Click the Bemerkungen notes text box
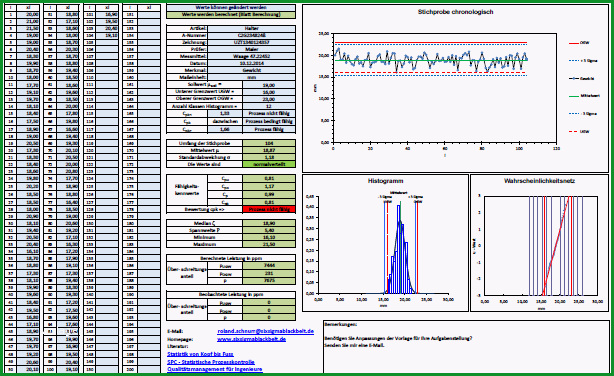The image size is (614, 376). (466, 347)
